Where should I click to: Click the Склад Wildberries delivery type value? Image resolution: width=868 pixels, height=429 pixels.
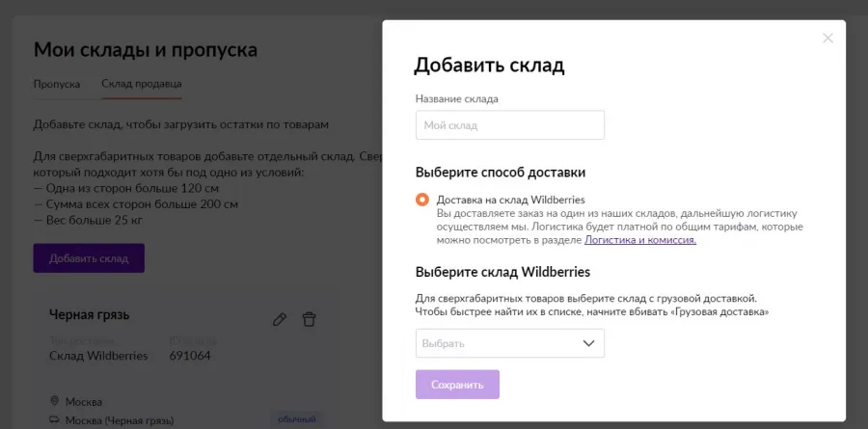pos(98,356)
